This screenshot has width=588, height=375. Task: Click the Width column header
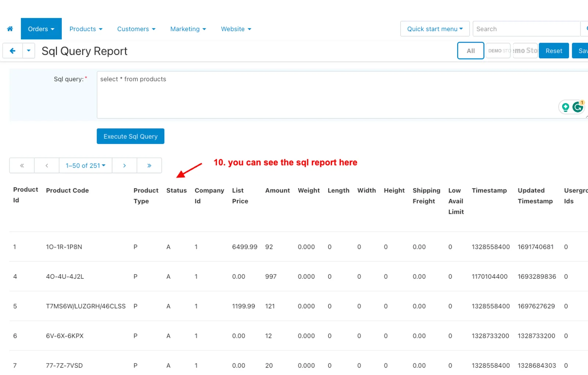pos(366,190)
